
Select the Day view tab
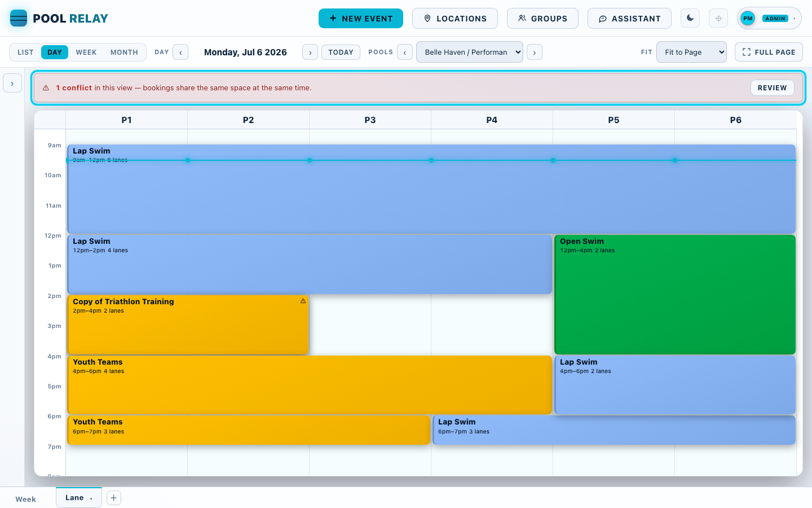[x=55, y=52]
